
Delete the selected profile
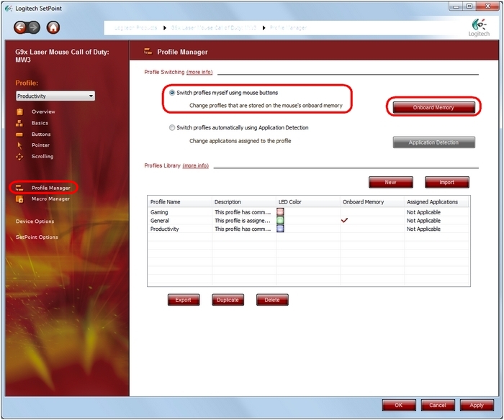coord(272,300)
